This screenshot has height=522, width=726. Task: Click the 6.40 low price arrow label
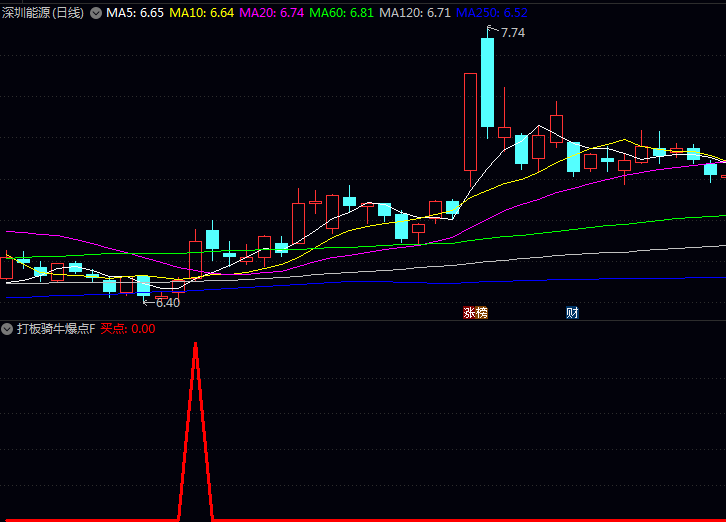[x=167, y=302]
